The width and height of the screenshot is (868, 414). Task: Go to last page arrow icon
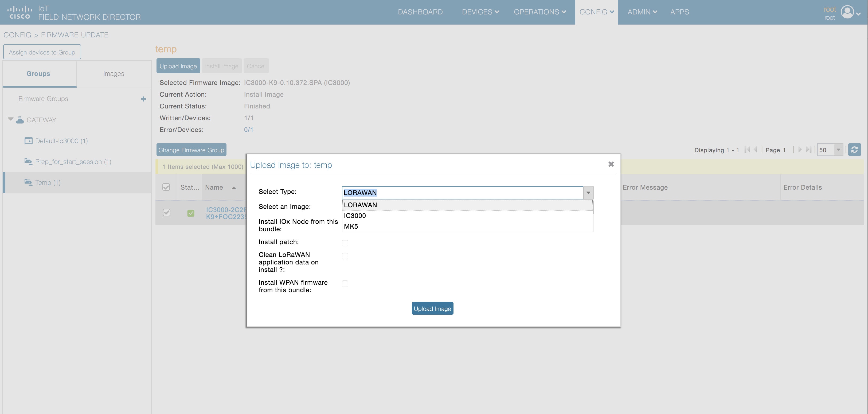pyautogui.click(x=808, y=150)
